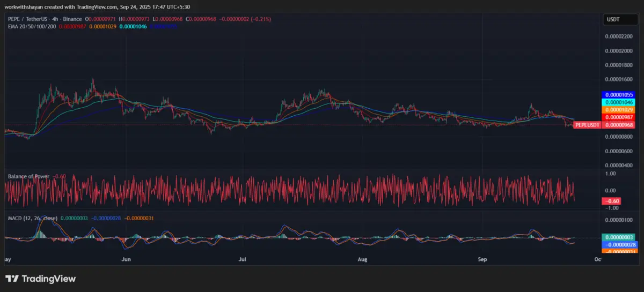Click MACD legend signal value -0.00000031

point(140,218)
